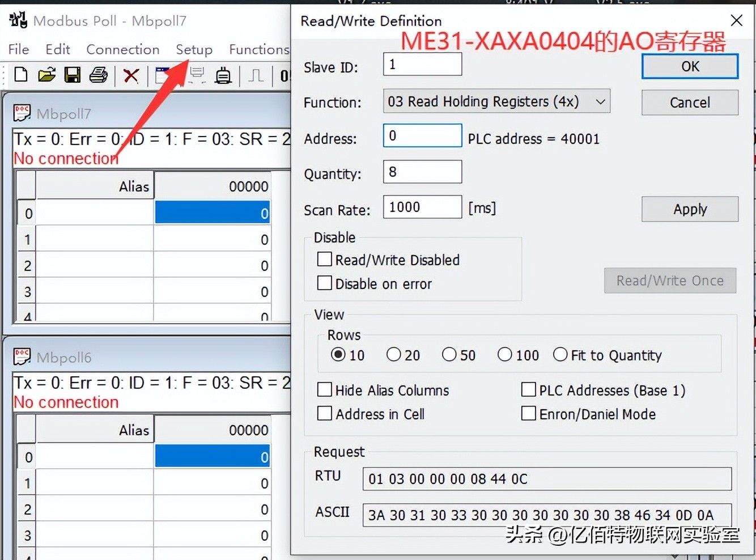756x560 pixels.
Task: Check Address in Cell
Action: click(325, 413)
